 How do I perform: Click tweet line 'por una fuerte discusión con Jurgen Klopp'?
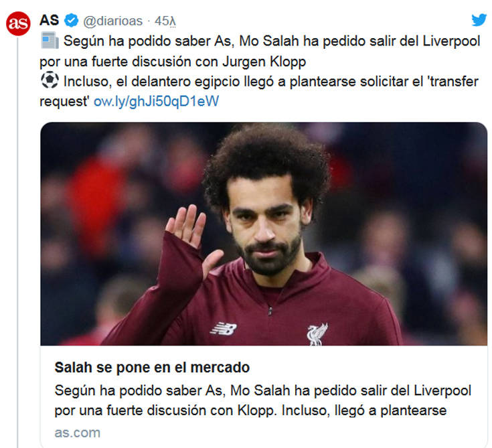tap(173, 62)
